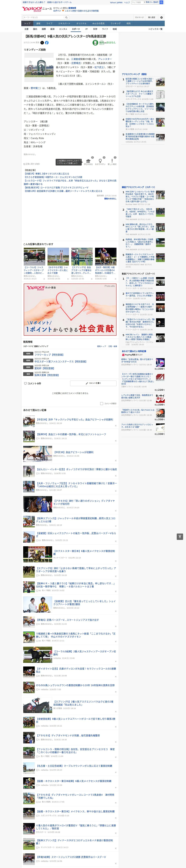Click scroll-to-top arrow button
Image resolution: width=186 pixels, height=868 pixels.
(x=180, y=536)
